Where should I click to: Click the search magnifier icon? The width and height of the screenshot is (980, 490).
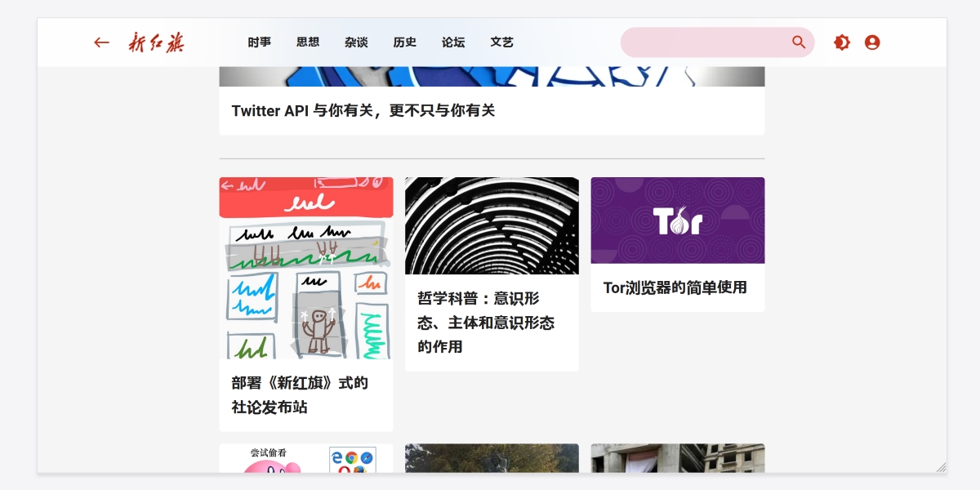(799, 42)
